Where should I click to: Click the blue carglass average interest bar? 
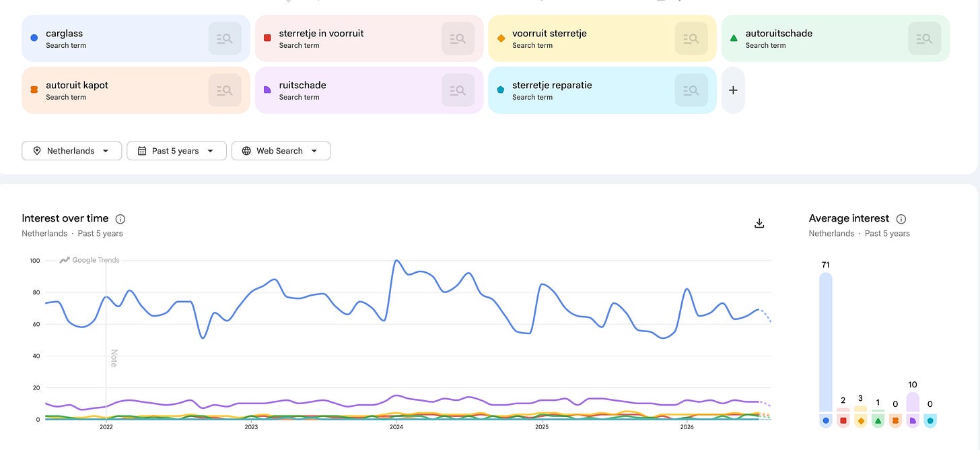point(825,342)
